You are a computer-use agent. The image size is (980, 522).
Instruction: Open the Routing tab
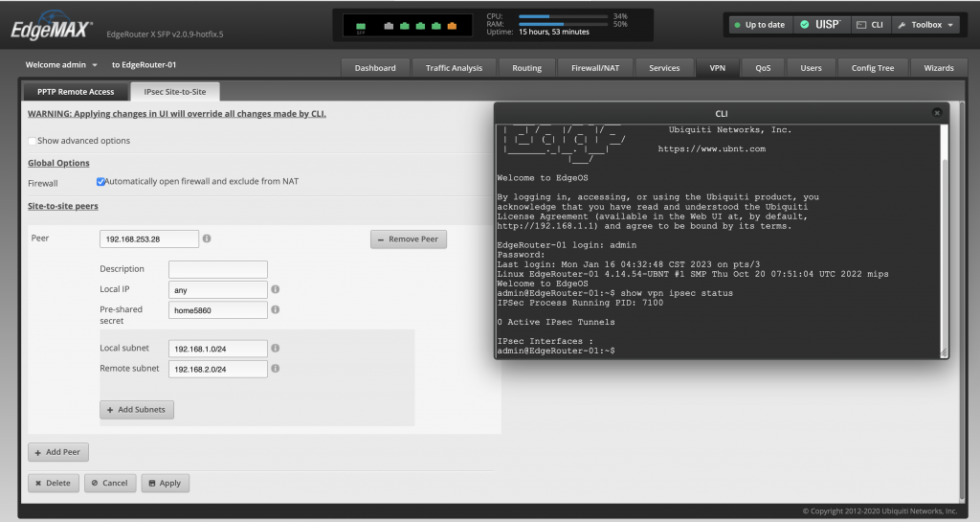(527, 67)
